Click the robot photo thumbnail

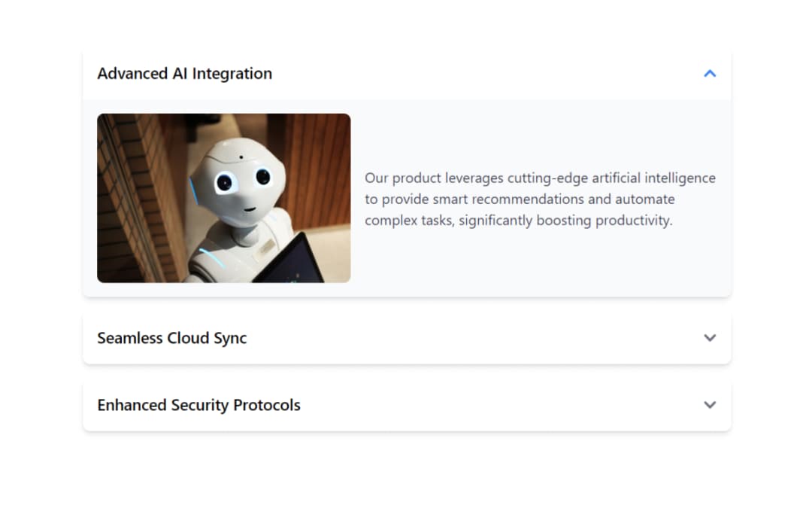[223, 198]
